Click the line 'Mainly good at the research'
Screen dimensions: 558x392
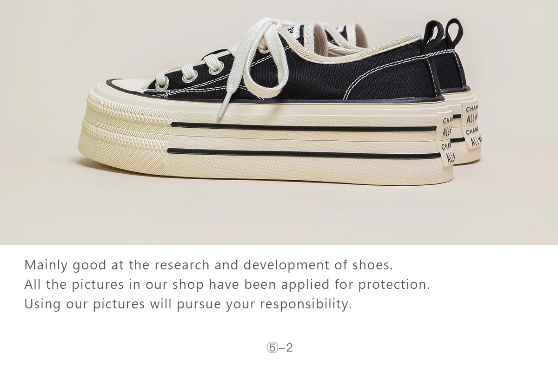click(209, 265)
